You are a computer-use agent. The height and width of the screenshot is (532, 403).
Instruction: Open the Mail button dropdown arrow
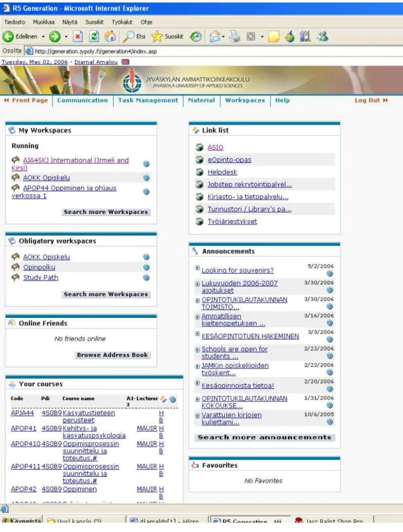(x=223, y=36)
